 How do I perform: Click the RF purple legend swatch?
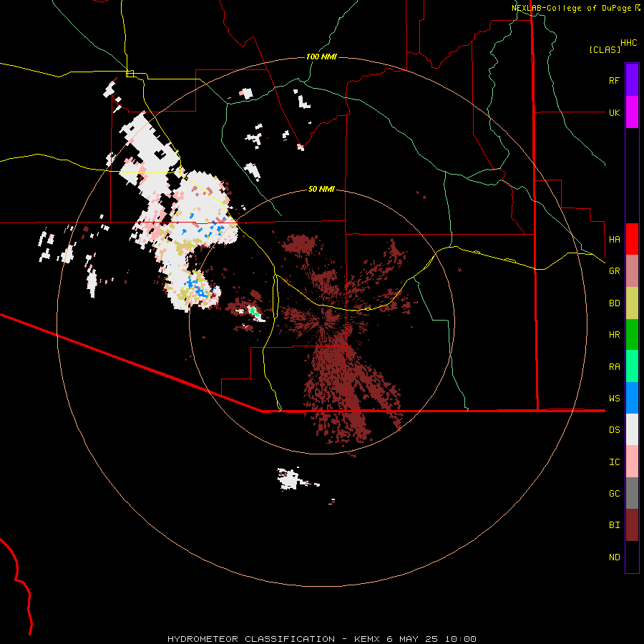pyautogui.click(x=632, y=80)
